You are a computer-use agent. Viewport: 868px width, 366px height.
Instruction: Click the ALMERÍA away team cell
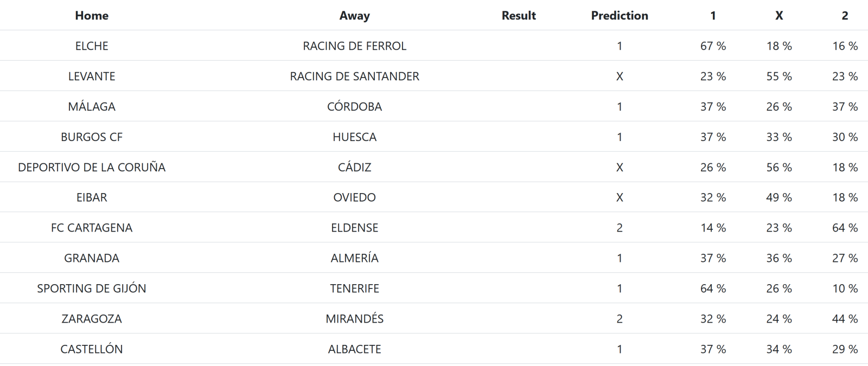354,258
